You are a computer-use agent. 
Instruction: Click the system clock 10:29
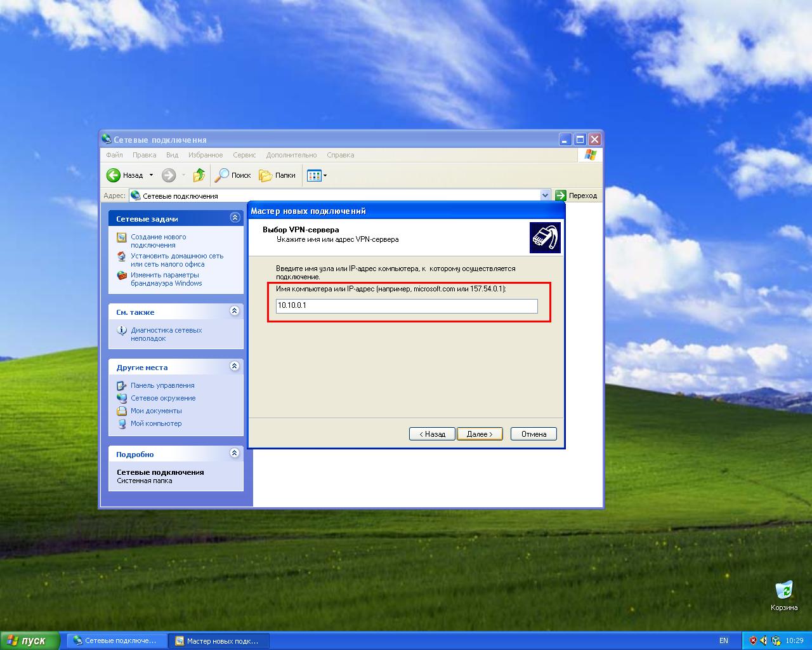pos(794,640)
